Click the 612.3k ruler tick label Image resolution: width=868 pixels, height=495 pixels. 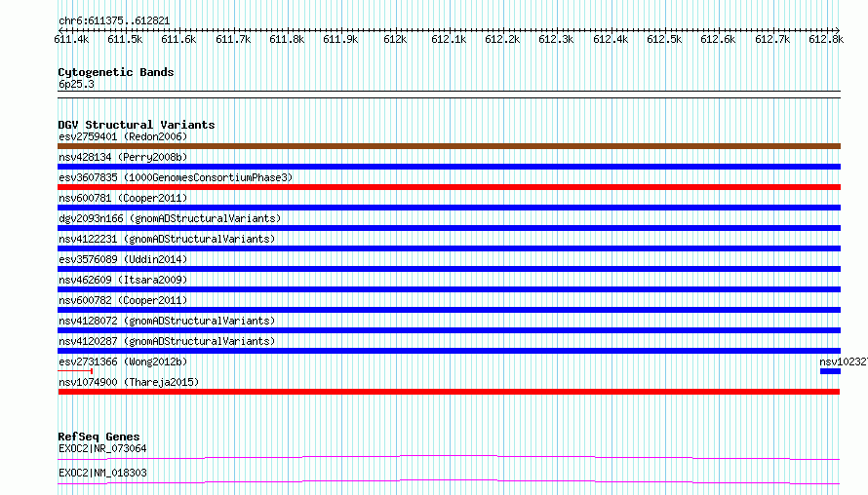tap(556, 39)
